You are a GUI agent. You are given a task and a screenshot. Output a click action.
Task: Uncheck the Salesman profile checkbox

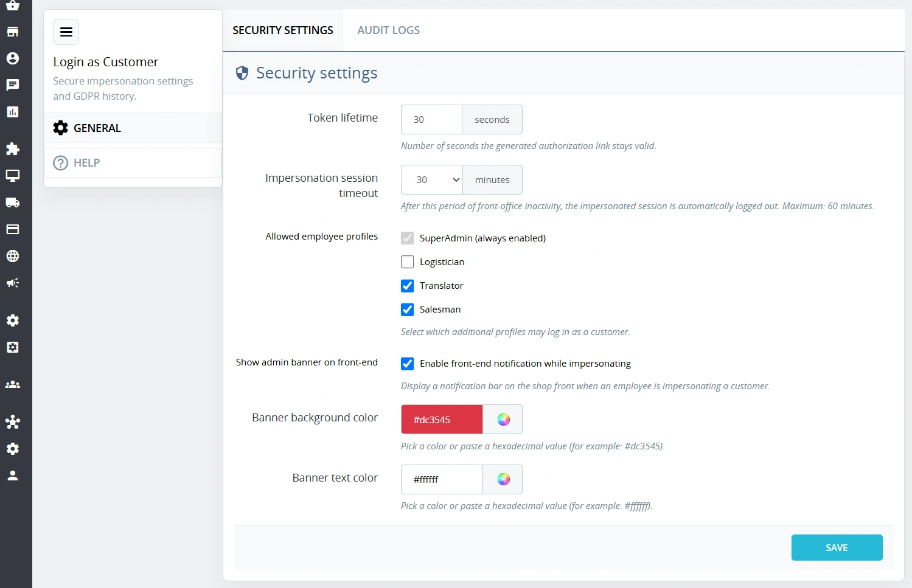408,310
